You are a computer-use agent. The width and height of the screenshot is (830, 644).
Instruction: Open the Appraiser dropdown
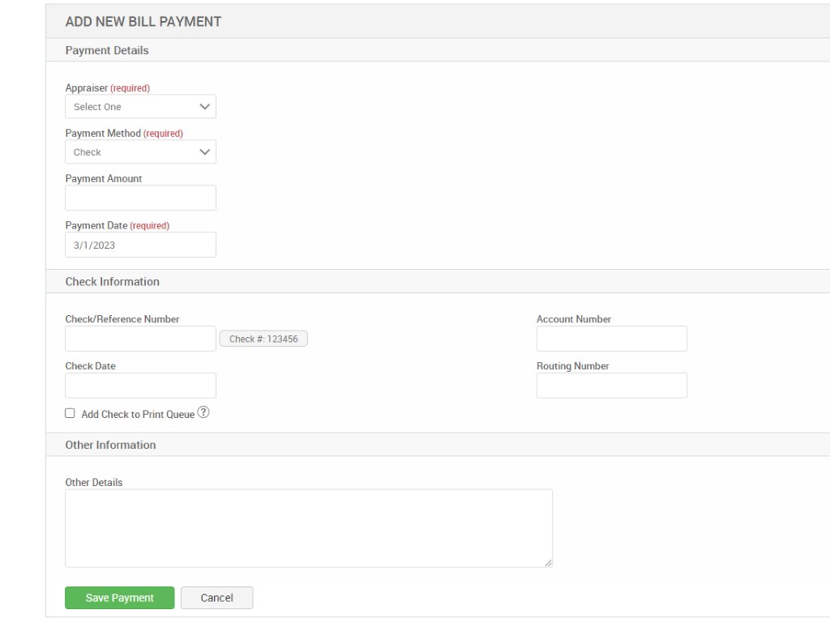tap(140, 106)
